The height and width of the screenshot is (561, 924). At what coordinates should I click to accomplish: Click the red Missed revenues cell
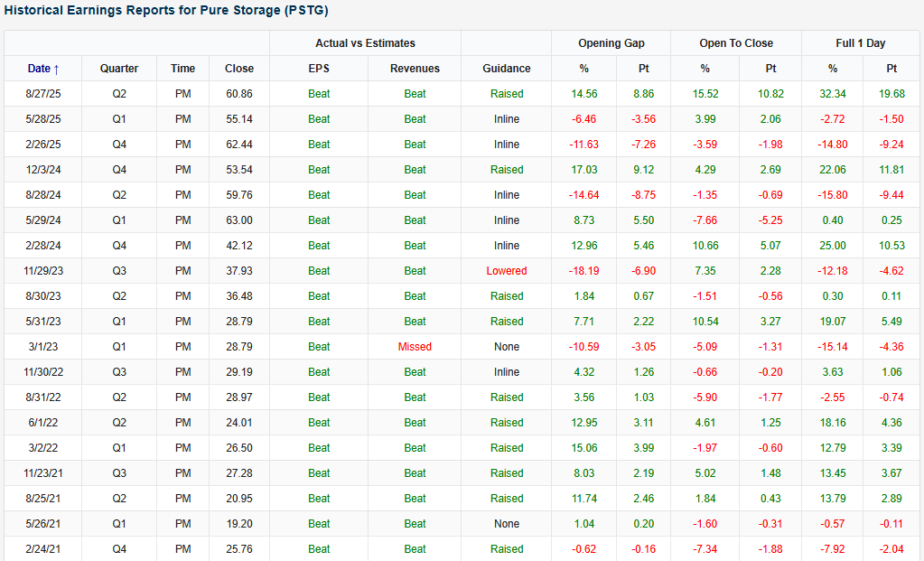[x=415, y=347]
